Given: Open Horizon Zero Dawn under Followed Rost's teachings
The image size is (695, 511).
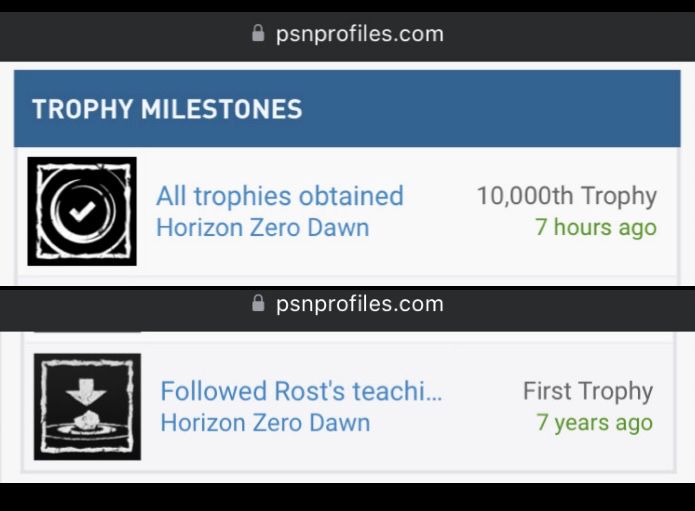Looking at the screenshot, I should (265, 422).
